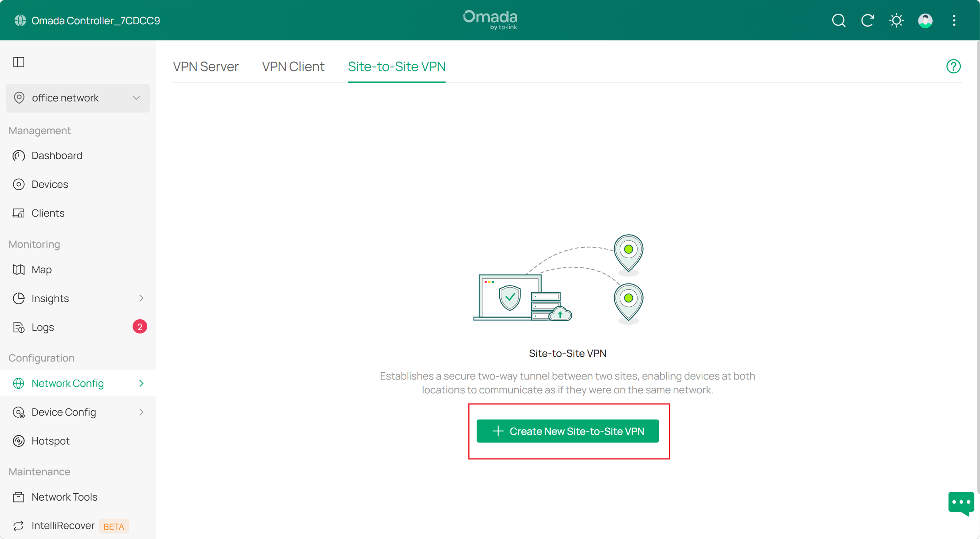Click Create New Site-to-Site VPN button

click(x=568, y=431)
